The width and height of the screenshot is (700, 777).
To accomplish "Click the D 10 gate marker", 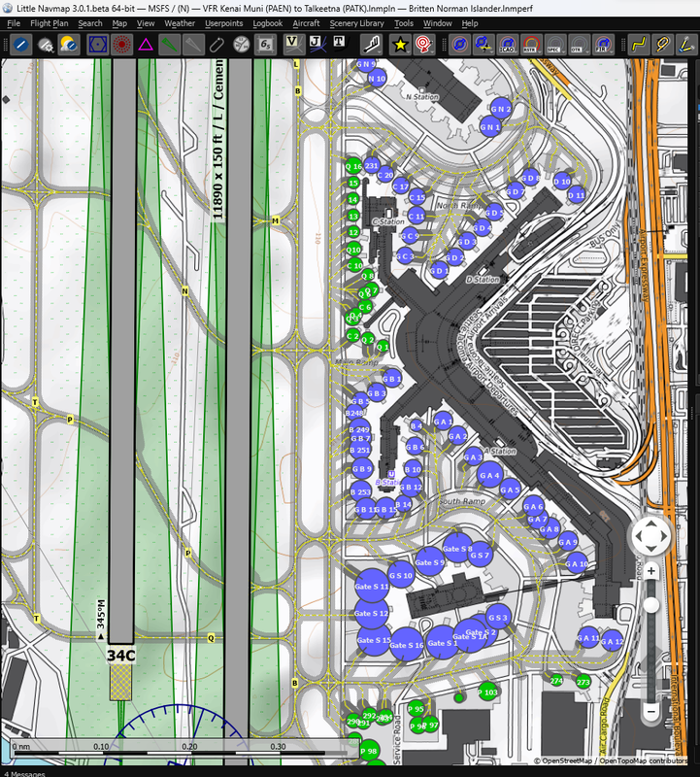I will (x=562, y=182).
